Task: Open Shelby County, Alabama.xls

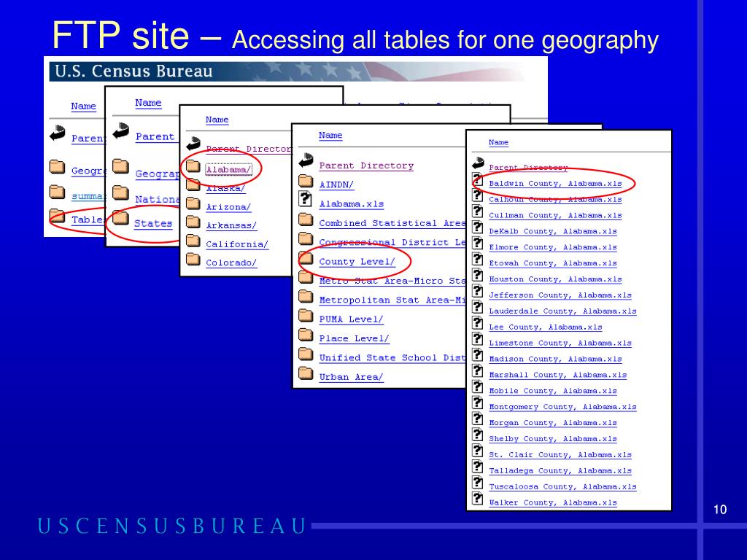Action: point(553,438)
